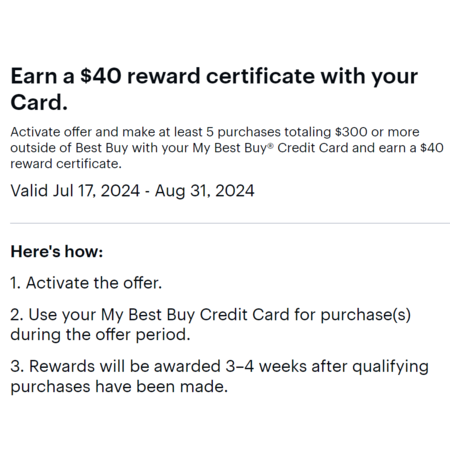Image resolution: width=450 pixels, height=450 pixels.
Task: Click step "1. Activate the offer."
Action: [x=86, y=283]
